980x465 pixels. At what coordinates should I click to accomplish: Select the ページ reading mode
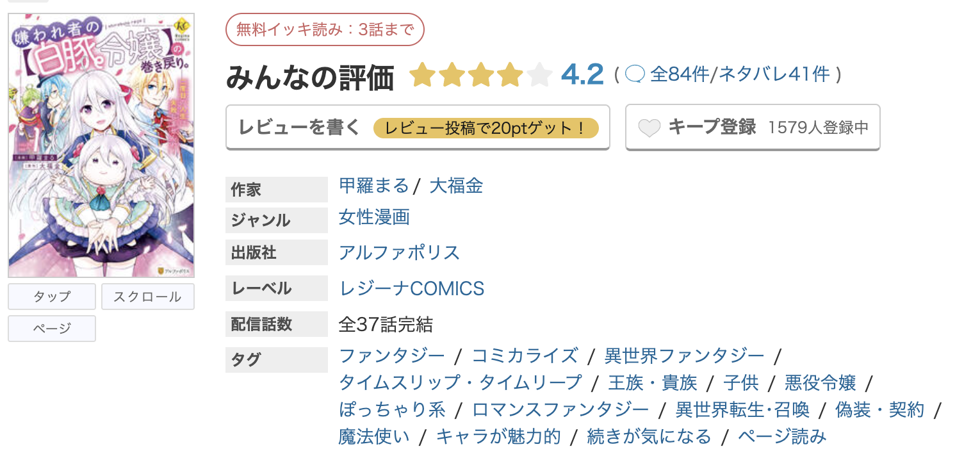pyautogui.click(x=51, y=328)
